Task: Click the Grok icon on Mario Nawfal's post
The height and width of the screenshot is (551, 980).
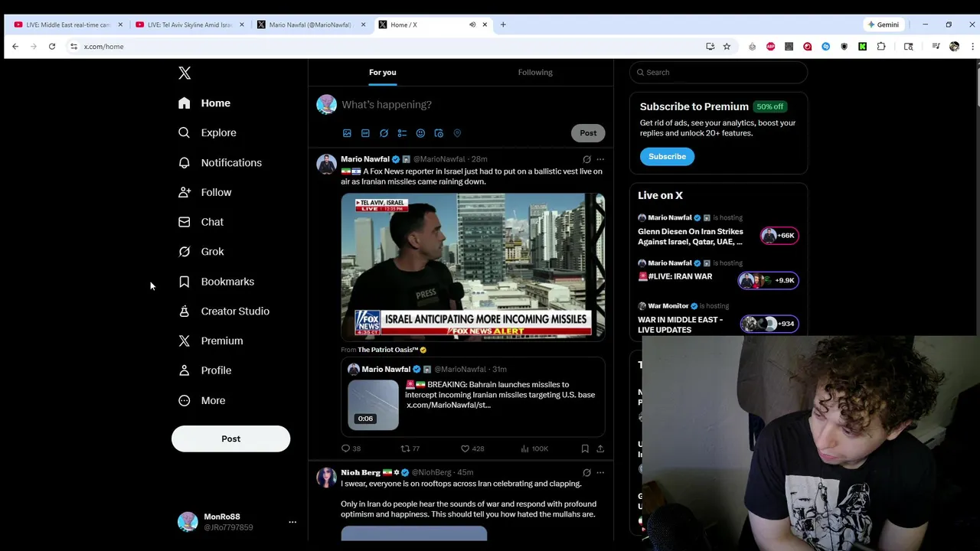Action: (x=586, y=159)
